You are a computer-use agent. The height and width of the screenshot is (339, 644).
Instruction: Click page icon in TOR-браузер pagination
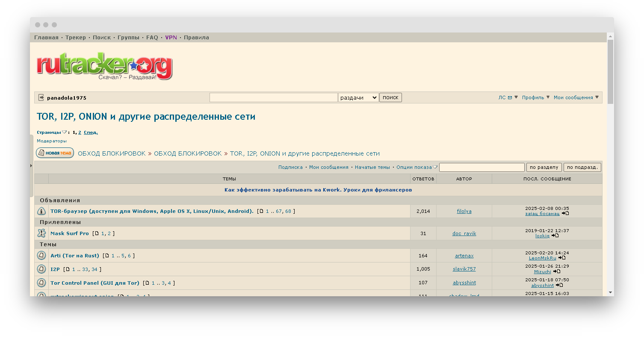click(x=261, y=211)
